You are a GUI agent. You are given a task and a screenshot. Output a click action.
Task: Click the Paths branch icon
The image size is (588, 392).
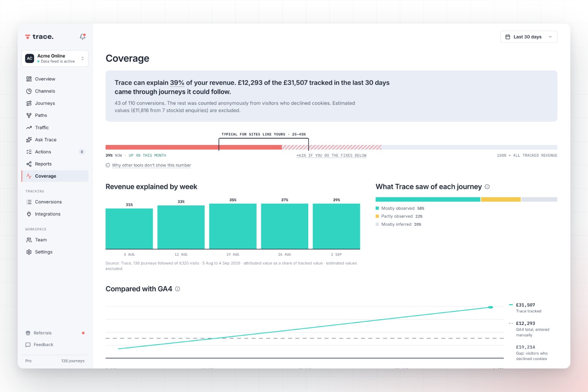[29, 116]
